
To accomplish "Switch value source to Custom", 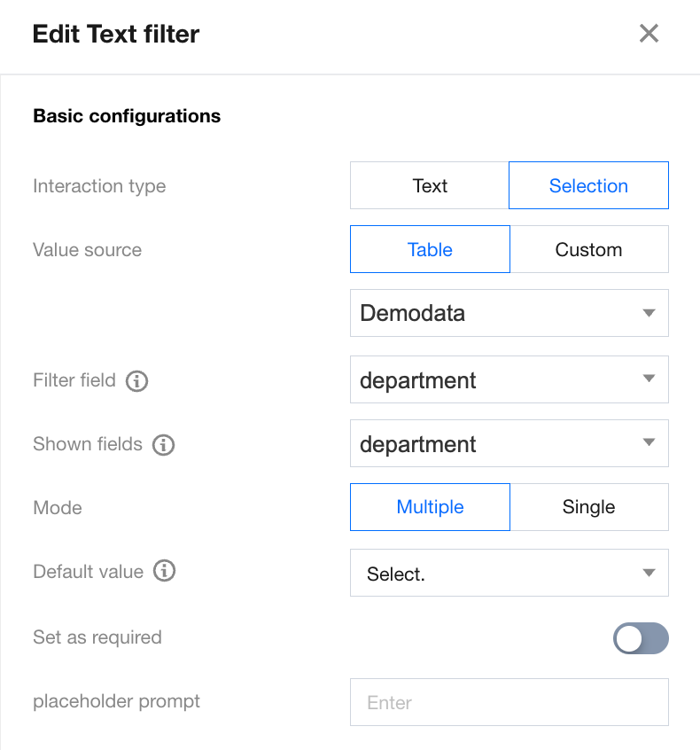I will (588, 250).
